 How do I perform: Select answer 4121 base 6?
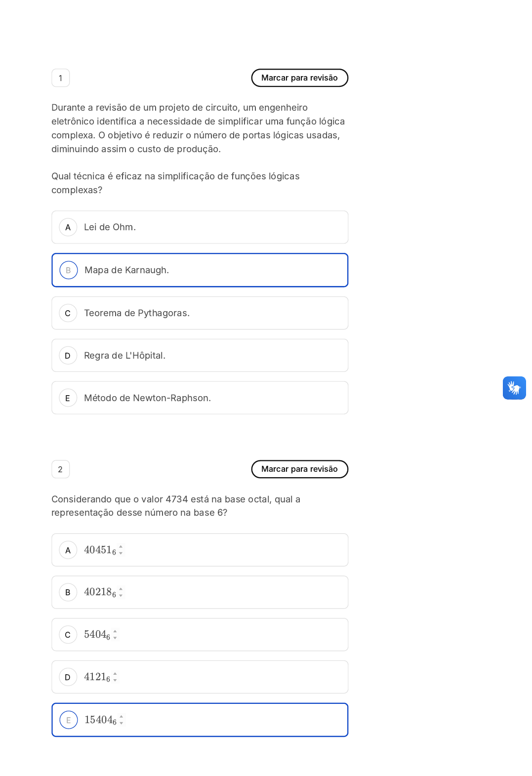[x=200, y=677]
